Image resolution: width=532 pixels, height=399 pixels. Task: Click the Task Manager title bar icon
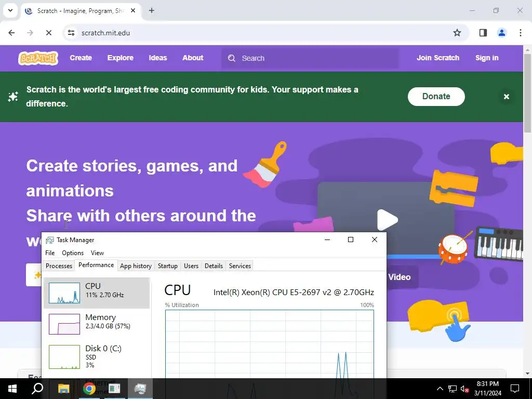pos(49,240)
